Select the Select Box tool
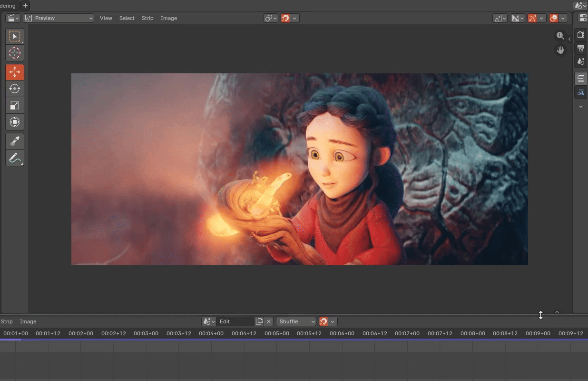Viewport: 588px width, 381px height. (x=15, y=36)
